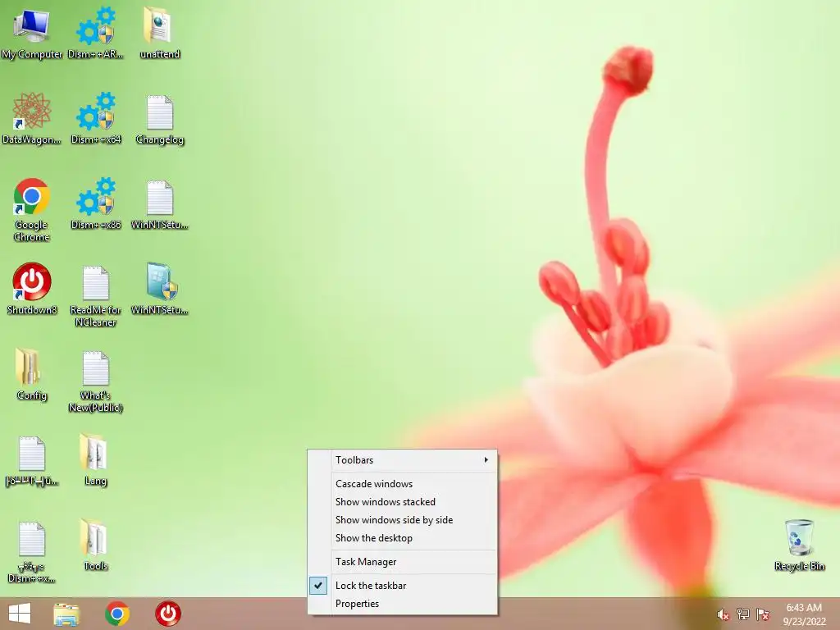The width and height of the screenshot is (840, 630).
Task: Select the Config folder icon
Action: point(32,374)
